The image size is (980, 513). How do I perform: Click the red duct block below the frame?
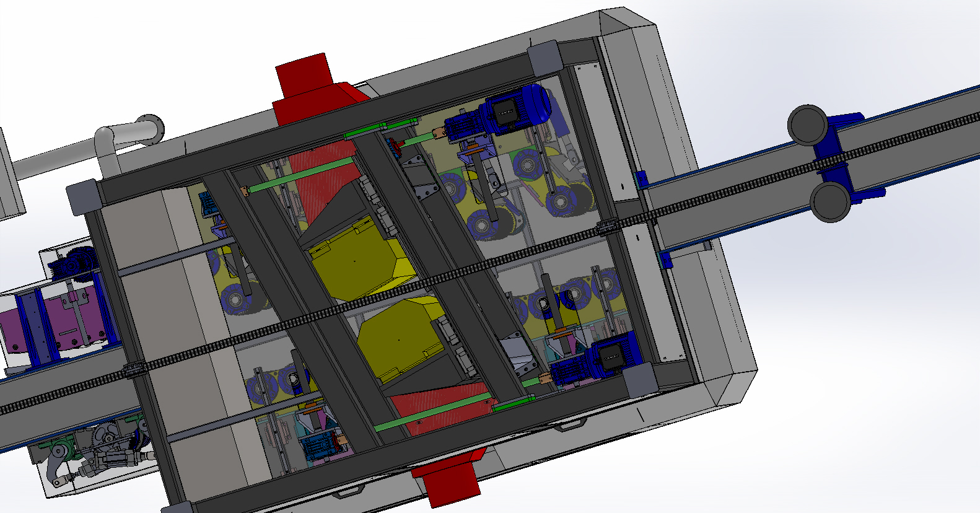(x=450, y=478)
